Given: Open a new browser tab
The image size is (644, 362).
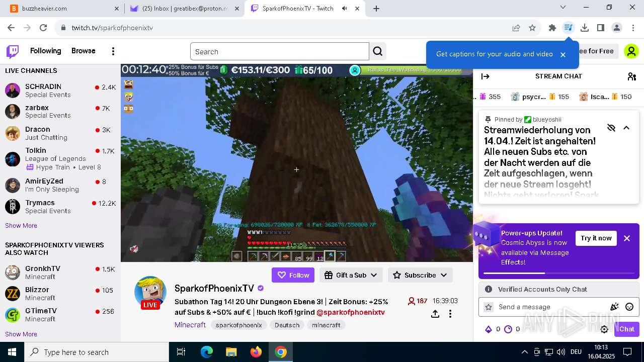Looking at the screenshot, I should point(376,8).
